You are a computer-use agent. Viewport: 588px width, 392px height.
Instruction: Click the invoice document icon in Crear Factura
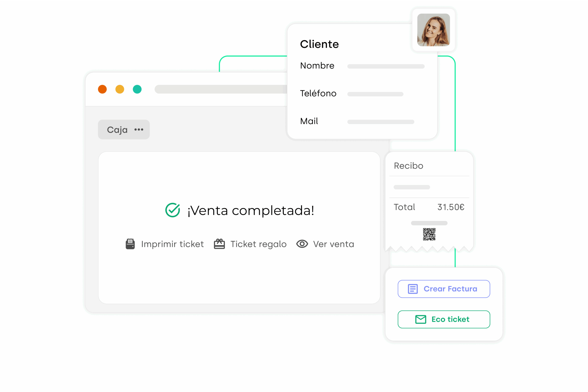click(413, 289)
